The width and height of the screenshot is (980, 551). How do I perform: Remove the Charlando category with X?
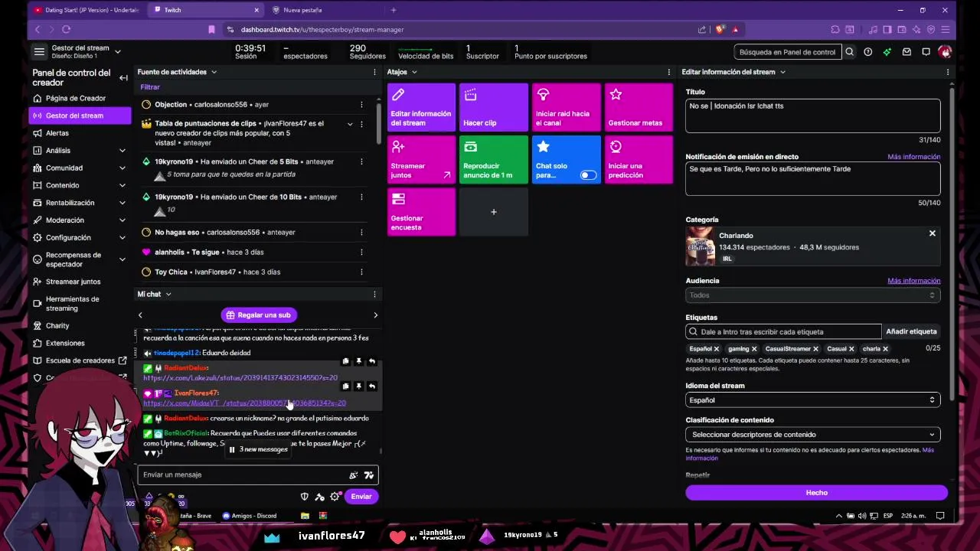932,233
